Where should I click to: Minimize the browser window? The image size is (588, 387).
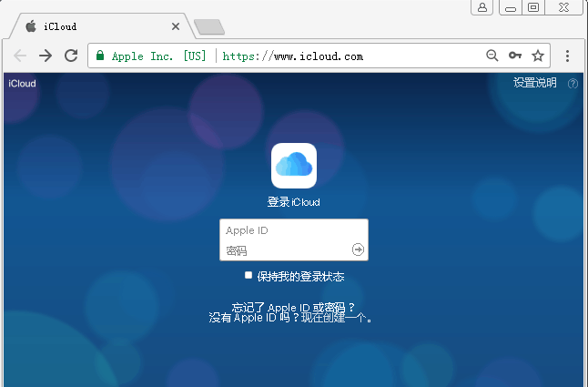(x=511, y=7)
